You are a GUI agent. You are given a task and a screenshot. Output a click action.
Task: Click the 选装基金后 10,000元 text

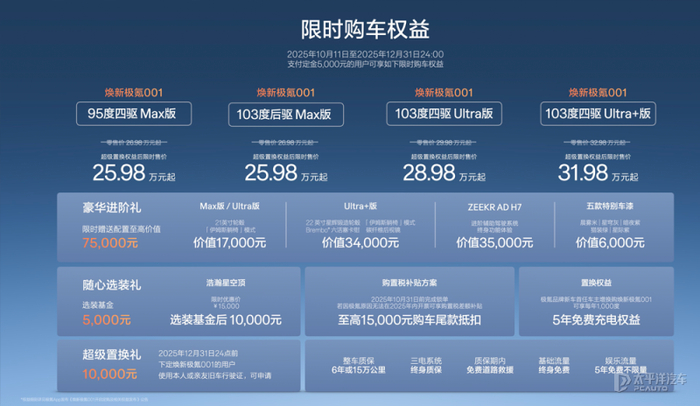pos(226,320)
